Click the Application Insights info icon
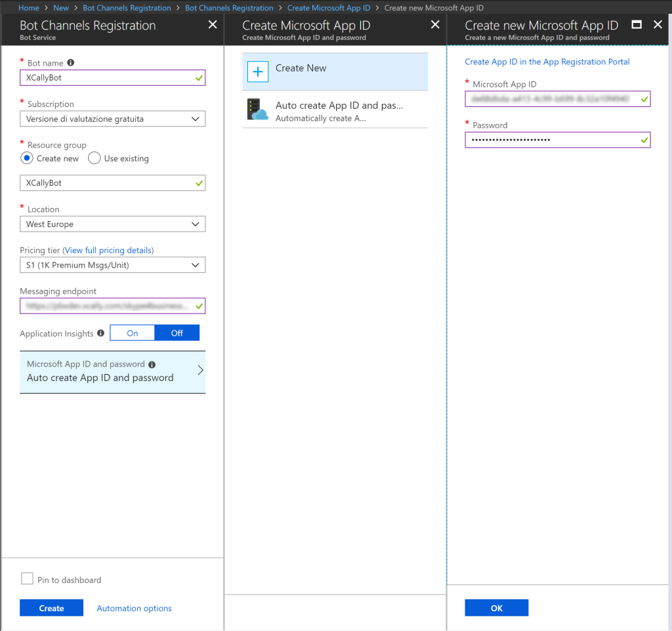Image resolution: width=672 pixels, height=631 pixels. 100,333
